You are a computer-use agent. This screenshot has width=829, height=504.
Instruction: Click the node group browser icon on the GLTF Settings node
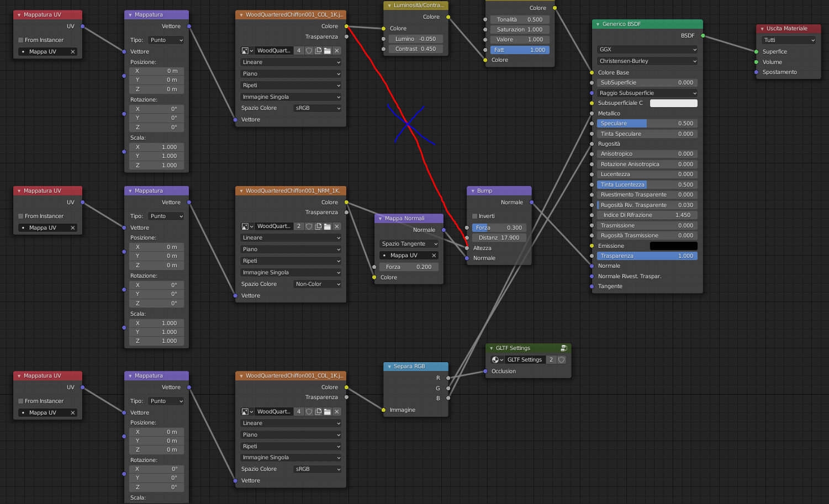point(496,359)
